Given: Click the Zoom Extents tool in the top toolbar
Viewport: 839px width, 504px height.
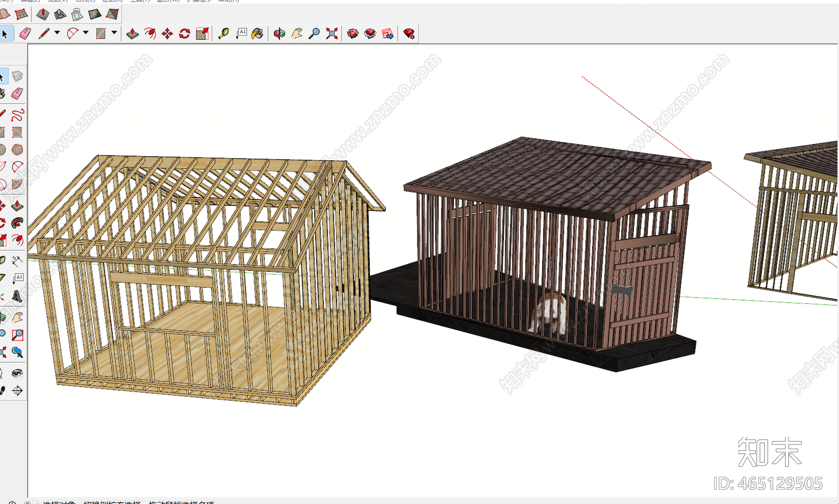Looking at the screenshot, I should [332, 34].
